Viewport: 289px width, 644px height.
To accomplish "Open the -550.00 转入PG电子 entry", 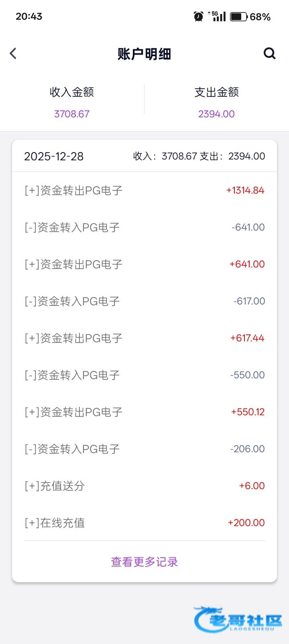I will tap(144, 375).
